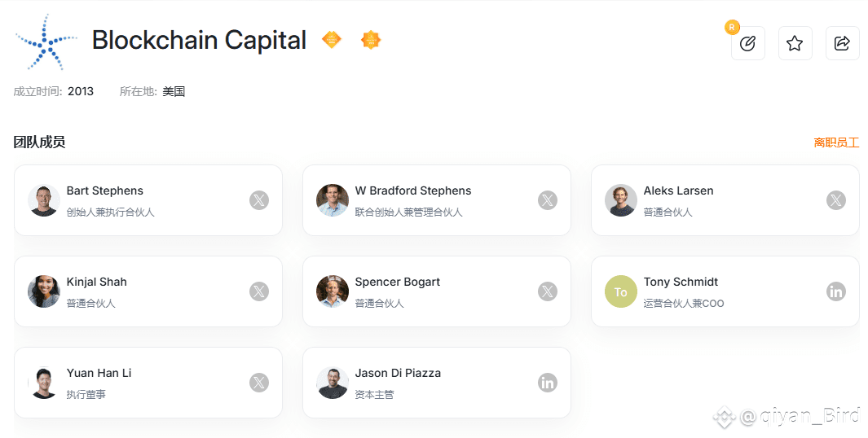Screen dimensions: 868x438
Task: Click the 离职员工 former employees link
Action: (x=836, y=142)
